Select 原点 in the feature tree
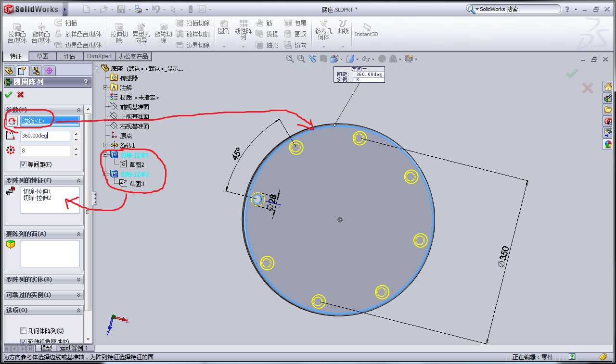Image resolution: width=616 pixels, height=364 pixels. click(x=126, y=136)
